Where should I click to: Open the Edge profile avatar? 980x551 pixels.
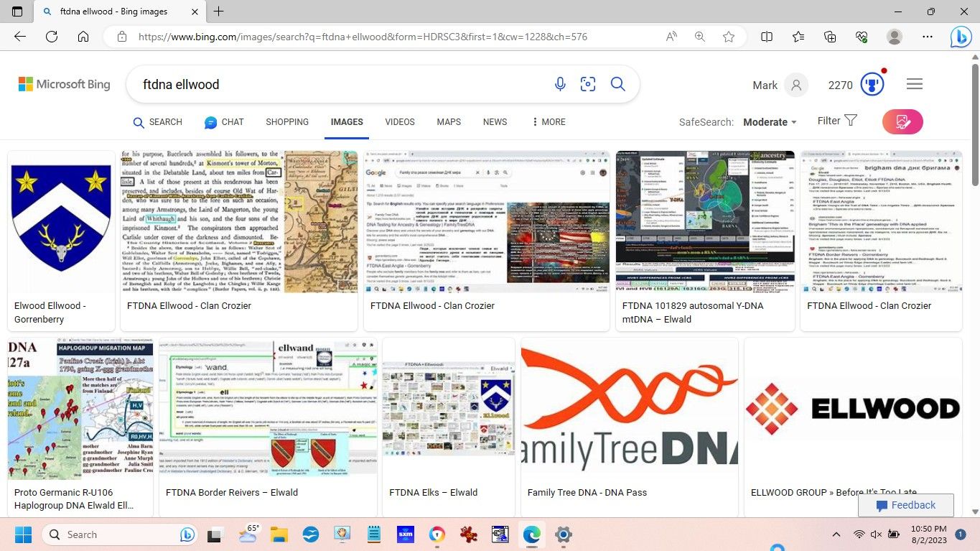pyautogui.click(x=894, y=37)
